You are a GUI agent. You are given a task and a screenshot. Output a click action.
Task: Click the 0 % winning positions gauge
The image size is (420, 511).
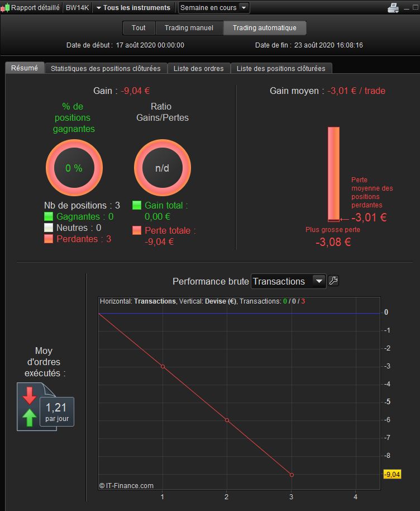tap(74, 168)
